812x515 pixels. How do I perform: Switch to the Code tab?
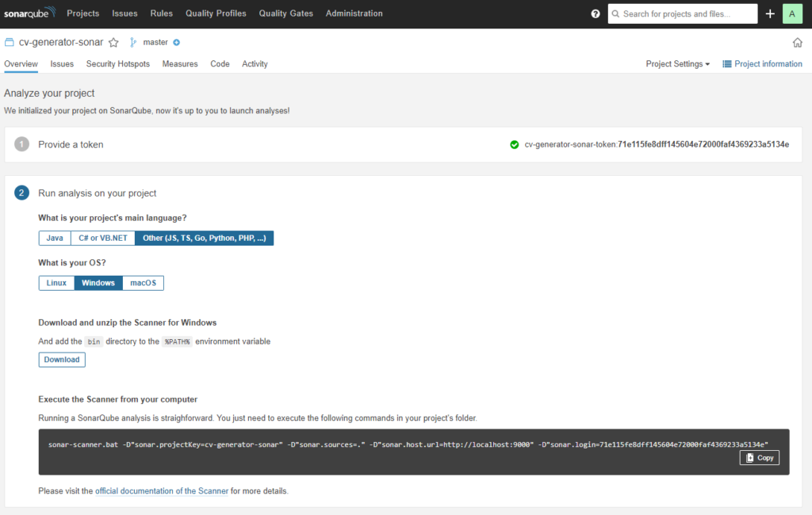[220, 64]
